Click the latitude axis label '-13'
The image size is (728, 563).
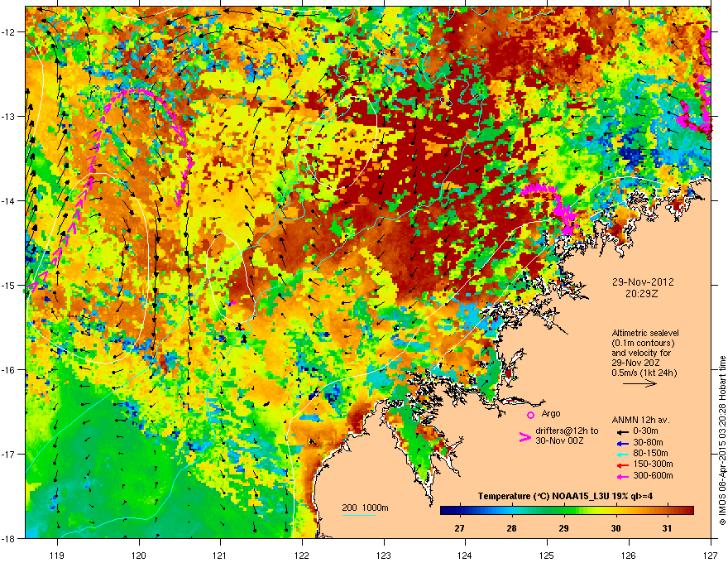pyautogui.click(x=8, y=117)
